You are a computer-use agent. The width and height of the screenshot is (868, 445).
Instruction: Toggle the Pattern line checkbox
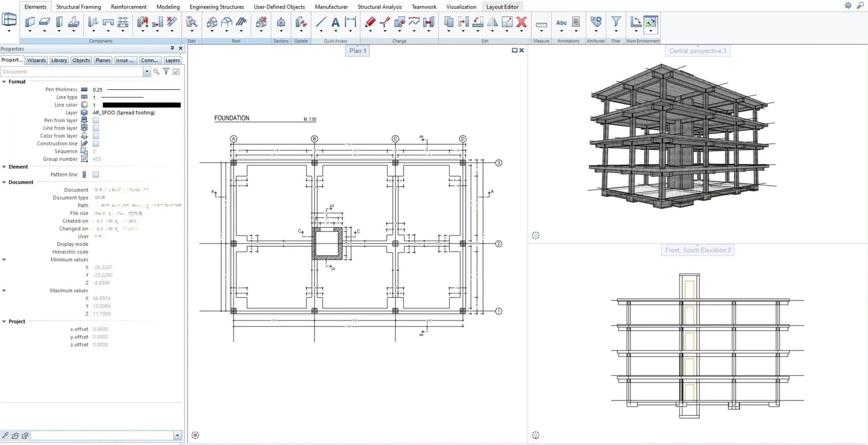tap(96, 175)
